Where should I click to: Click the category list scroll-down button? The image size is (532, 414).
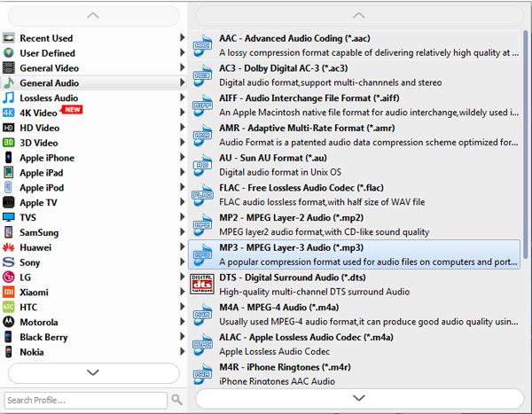[x=93, y=372]
